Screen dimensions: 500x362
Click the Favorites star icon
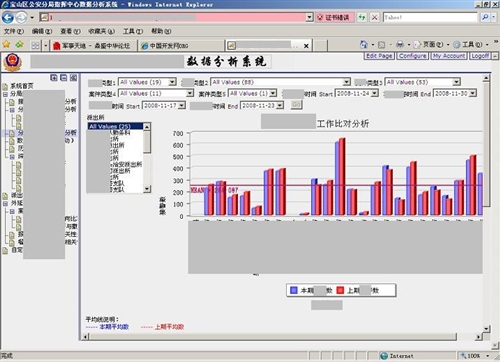pos(6,44)
